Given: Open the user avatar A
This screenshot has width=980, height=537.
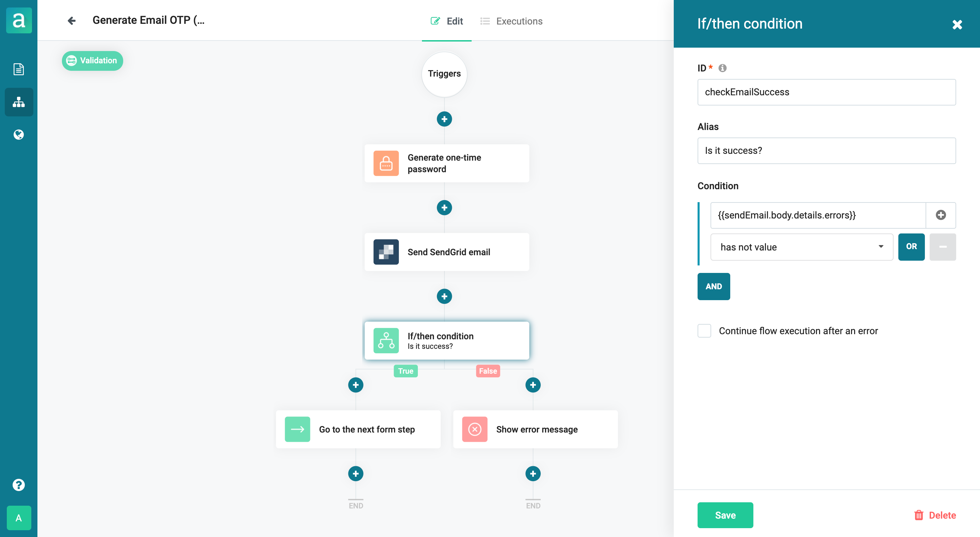Looking at the screenshot, I should coord(19,518).
